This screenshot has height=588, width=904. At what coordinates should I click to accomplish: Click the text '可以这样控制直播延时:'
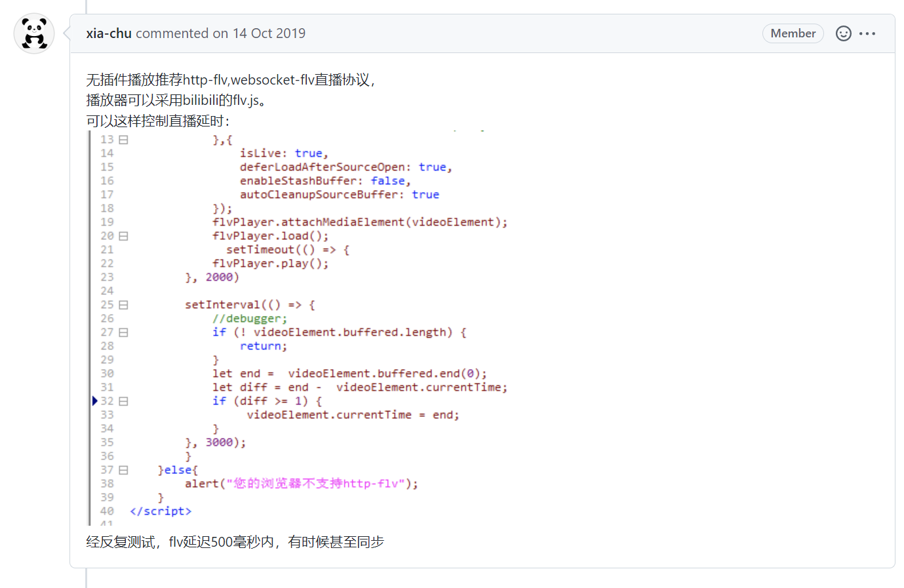pos(158,121)
